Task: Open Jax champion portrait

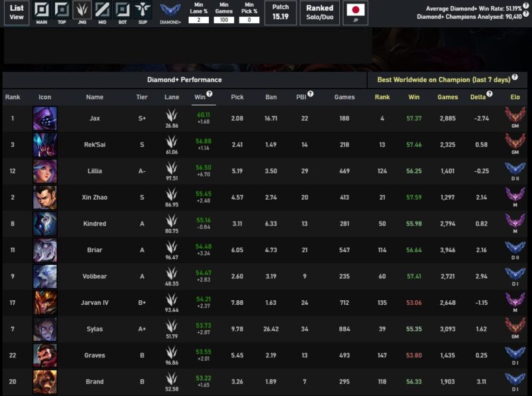Action: coord(45,119)
